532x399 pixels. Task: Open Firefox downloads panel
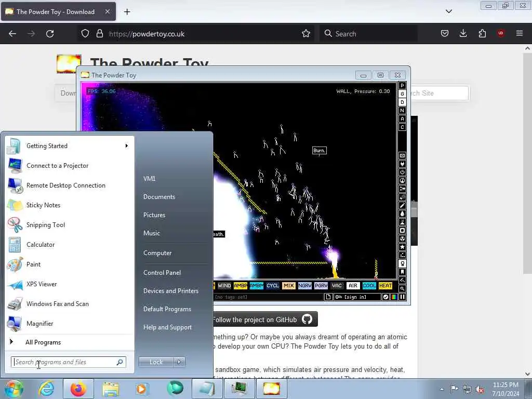click(x=463, y=33)
